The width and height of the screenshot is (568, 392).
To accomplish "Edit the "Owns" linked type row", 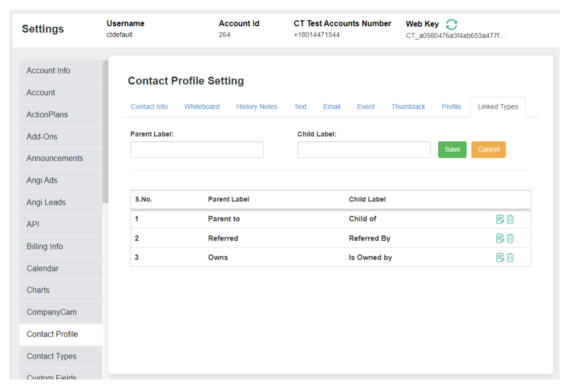I will pos(500,258).
